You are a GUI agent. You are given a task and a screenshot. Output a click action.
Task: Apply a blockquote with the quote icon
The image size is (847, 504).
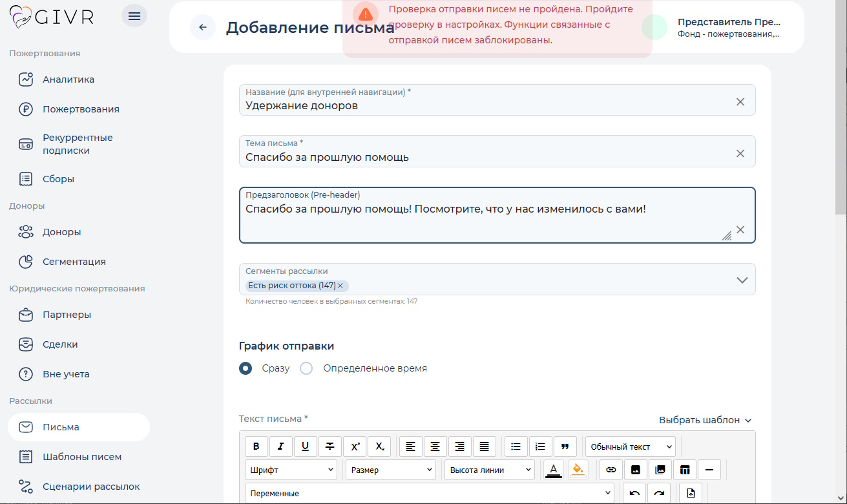[565, 446]
